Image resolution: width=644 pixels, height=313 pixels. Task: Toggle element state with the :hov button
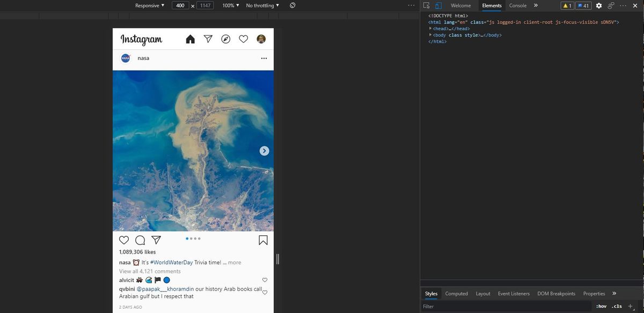(x=601, y=306)
